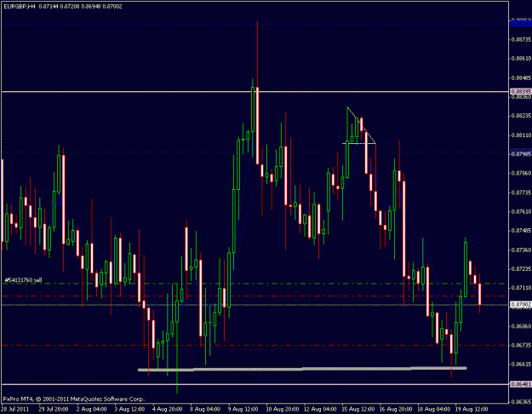
Task: Click the blue highlighted price tag at axis top
Action: (x=521, y=24)
